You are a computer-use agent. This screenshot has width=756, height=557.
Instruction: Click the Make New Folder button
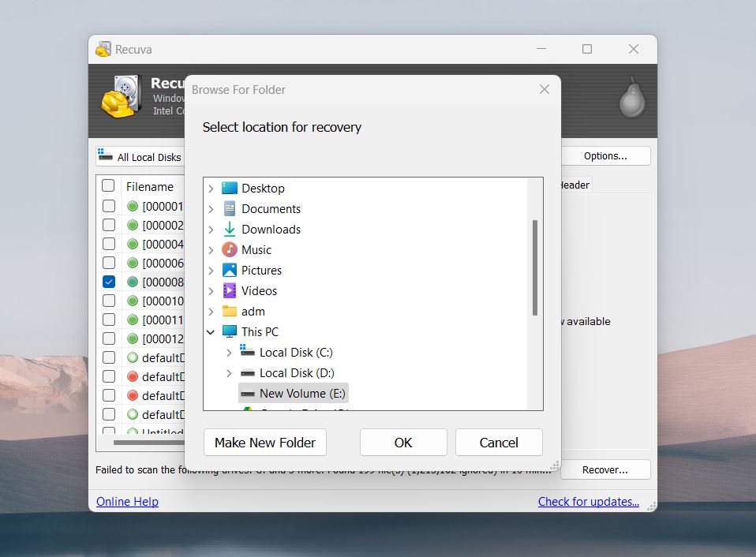tap(264, 443)
